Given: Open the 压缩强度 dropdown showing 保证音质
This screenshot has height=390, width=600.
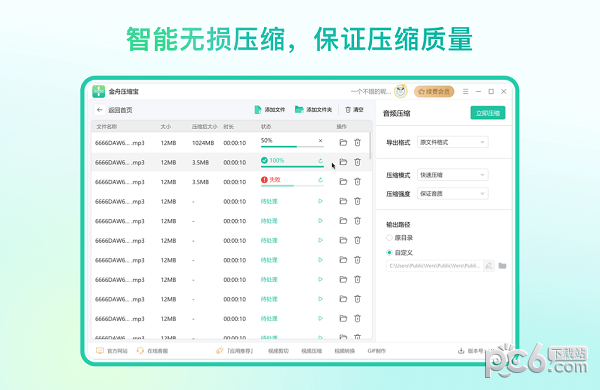Looking at the screenshot, I should click(x=452, y=194).
